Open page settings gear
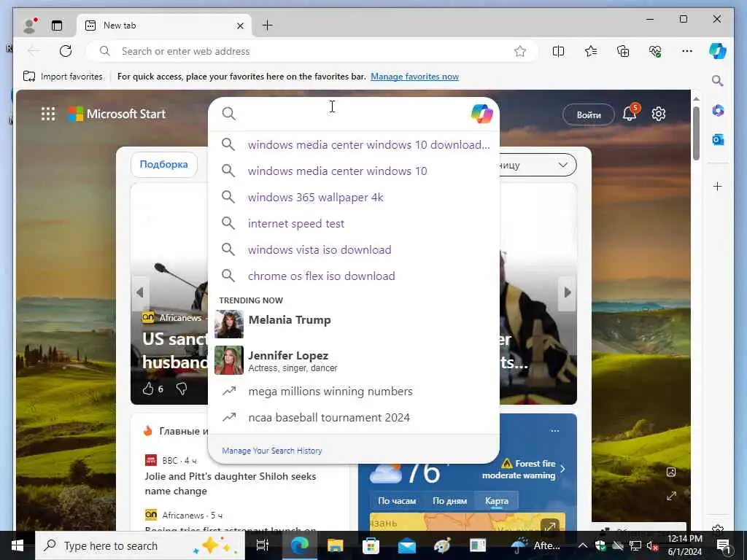747x560 pixels. pos(659,114)
